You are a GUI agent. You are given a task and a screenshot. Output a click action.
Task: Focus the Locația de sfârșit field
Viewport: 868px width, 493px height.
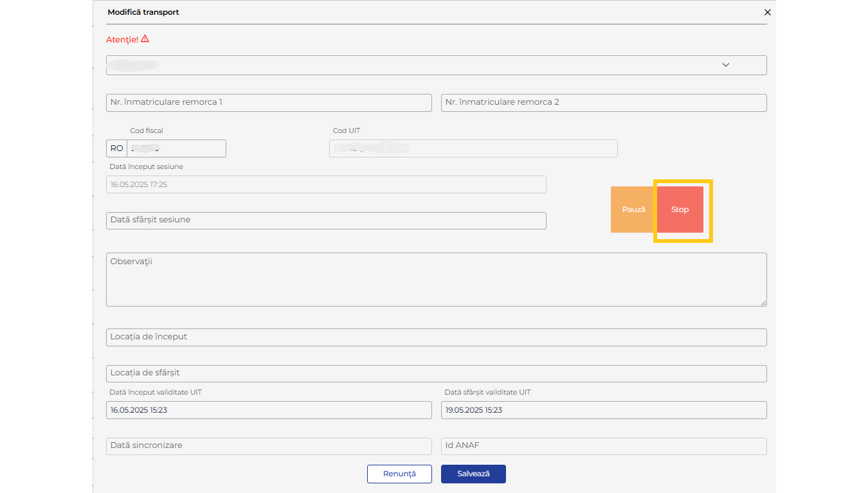(436, 373)
